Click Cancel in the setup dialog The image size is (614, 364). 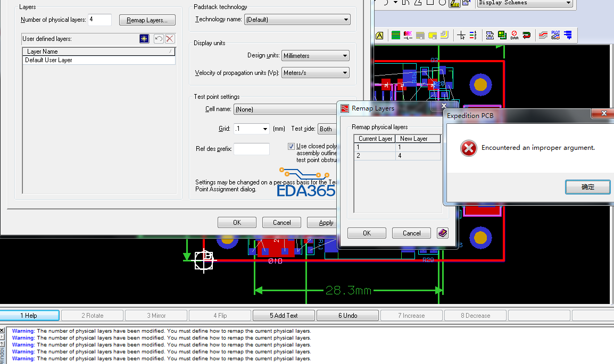coord(281,223)
